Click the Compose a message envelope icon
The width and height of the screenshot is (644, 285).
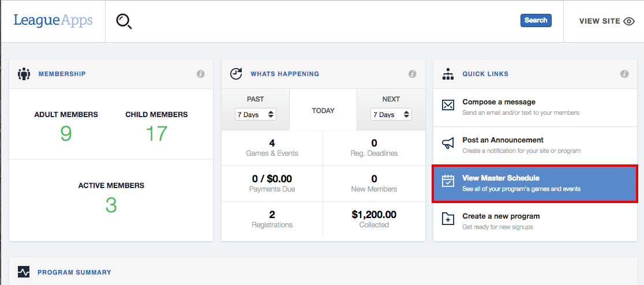(x=448, y=105)
